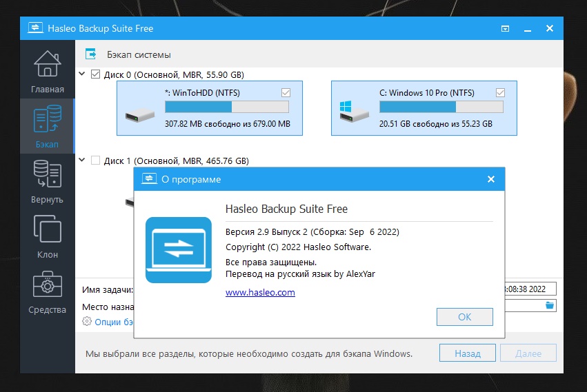Image resolution: width=587 pixels, height=392 pixels.
Task: Click the Windows 10 Pro drive icon
Action: [354, 111]
